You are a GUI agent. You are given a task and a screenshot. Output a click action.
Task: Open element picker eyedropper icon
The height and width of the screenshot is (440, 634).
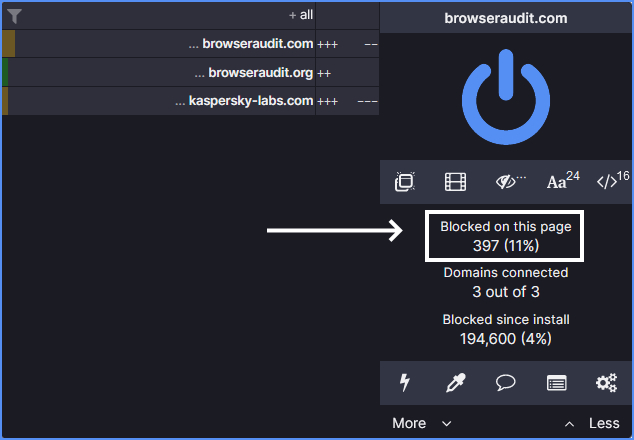(x=455, y=383)
